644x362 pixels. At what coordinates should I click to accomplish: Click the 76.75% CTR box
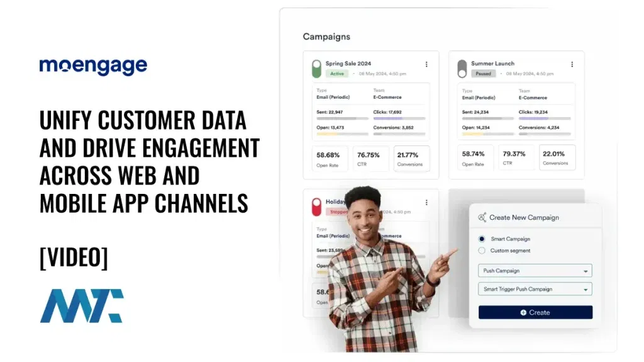click(x=370, y=159)
